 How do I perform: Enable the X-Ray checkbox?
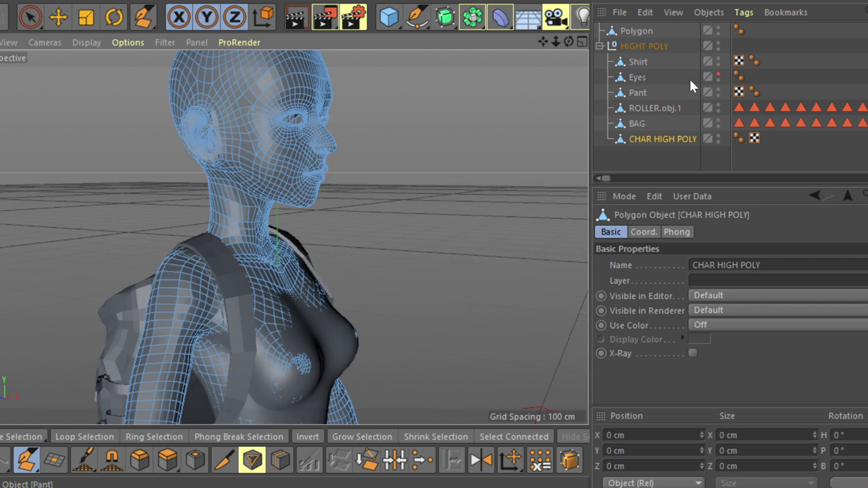[x=693, y=353]
